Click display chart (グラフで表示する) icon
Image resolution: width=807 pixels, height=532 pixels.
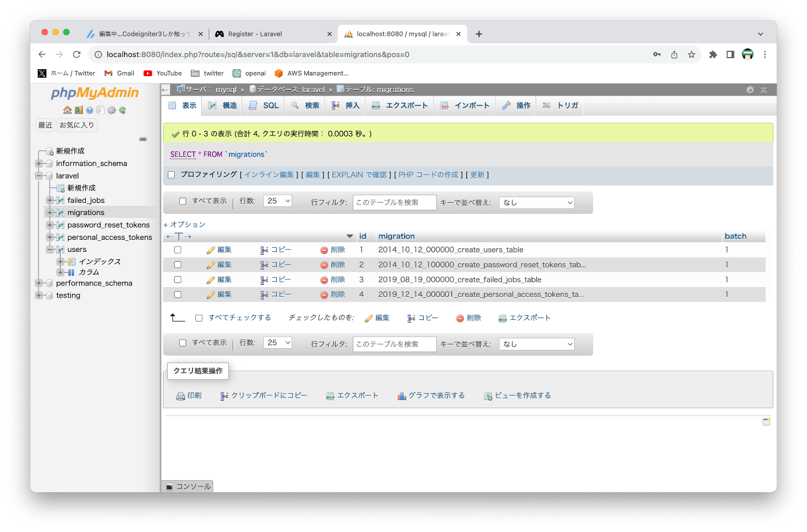pos(402,396)
